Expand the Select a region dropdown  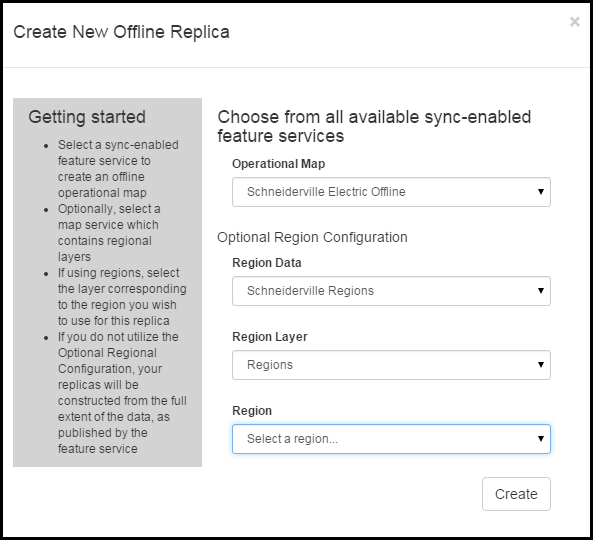[x=391, y=439]
